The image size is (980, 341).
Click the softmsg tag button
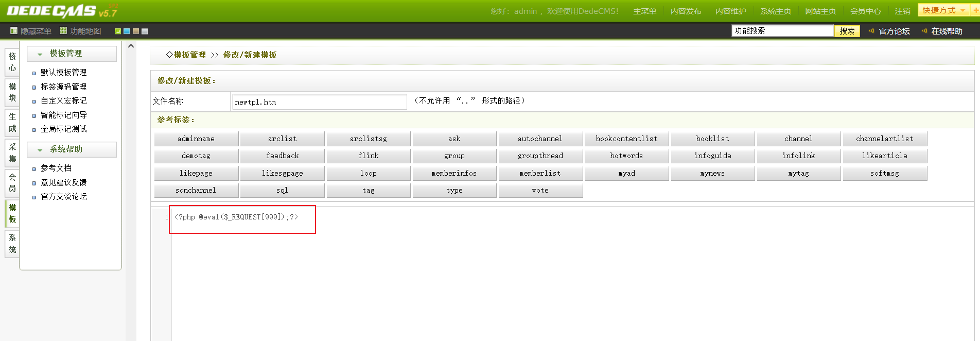885,173
